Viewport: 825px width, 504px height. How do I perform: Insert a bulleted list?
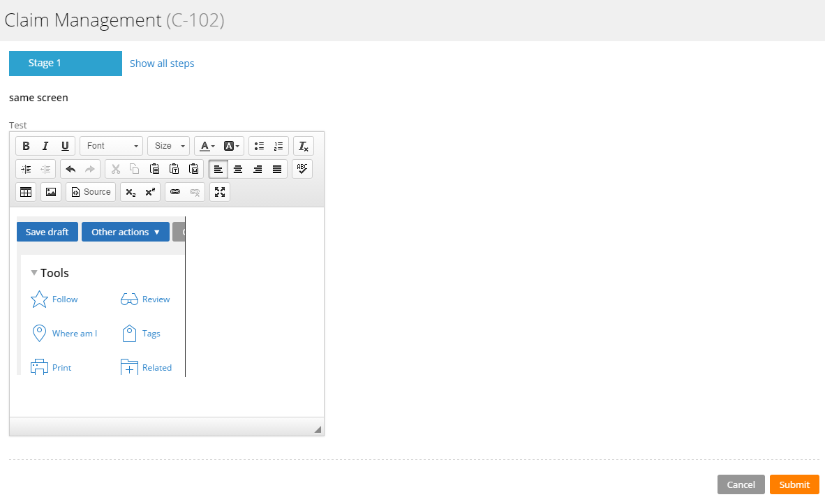pyautogui.click(x=259, y=146)
